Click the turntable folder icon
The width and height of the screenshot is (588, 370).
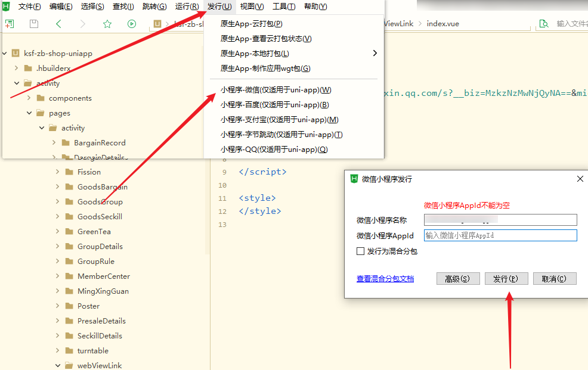click(69, 350)
